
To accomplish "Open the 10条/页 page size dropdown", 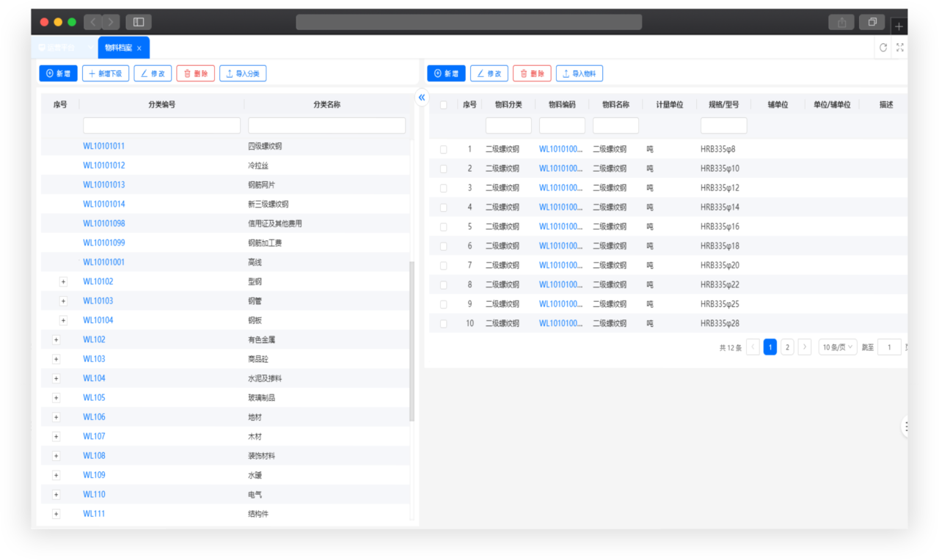I will click(x=838, y=347).
